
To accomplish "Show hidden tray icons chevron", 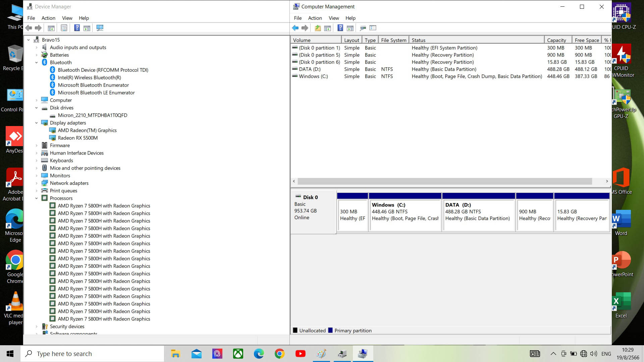I will pos(553,354).
